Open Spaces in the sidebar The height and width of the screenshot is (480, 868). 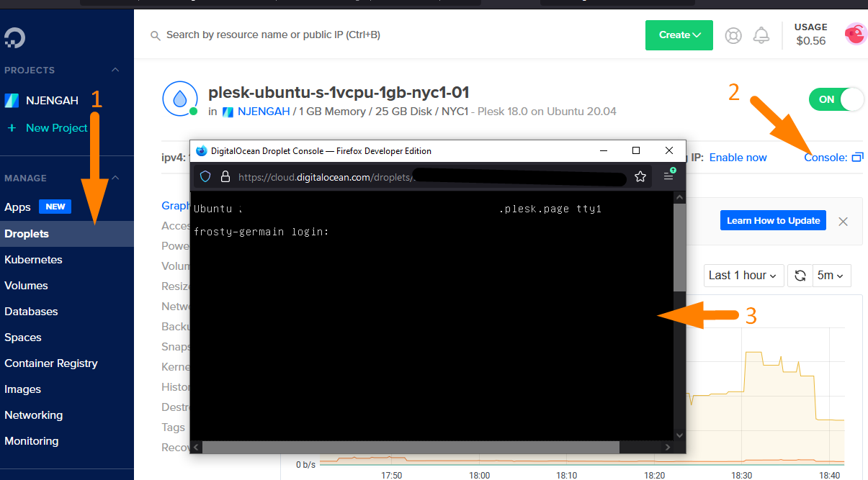23,338
